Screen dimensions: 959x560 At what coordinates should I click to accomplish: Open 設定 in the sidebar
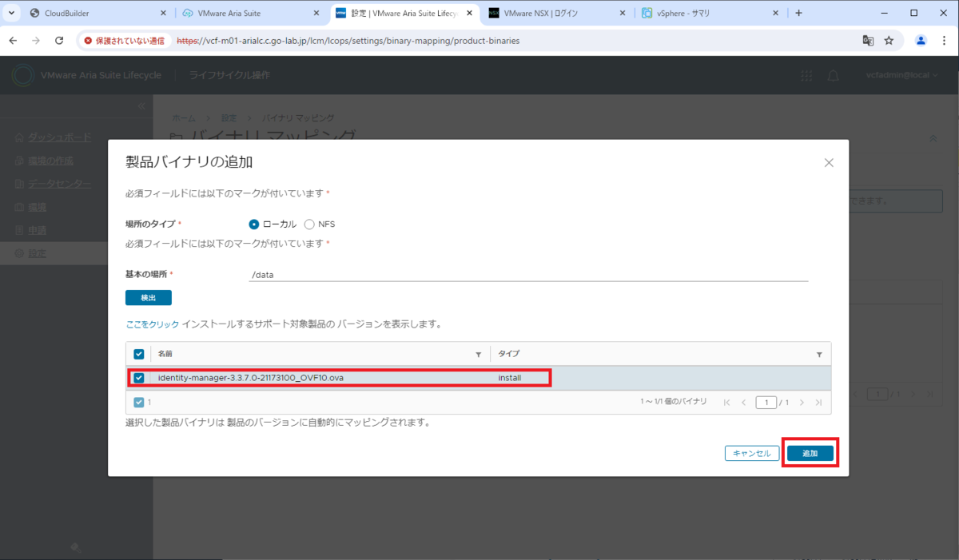36,253
